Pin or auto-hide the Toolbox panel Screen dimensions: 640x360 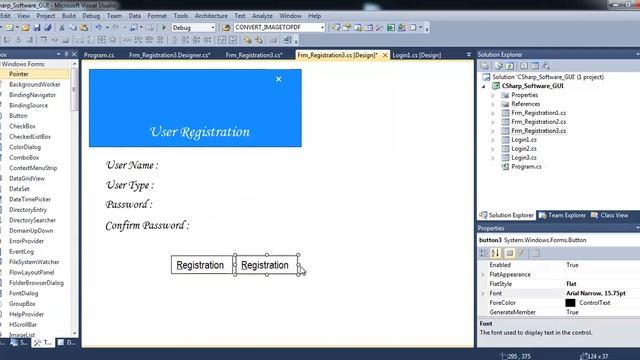coord(66,54)
